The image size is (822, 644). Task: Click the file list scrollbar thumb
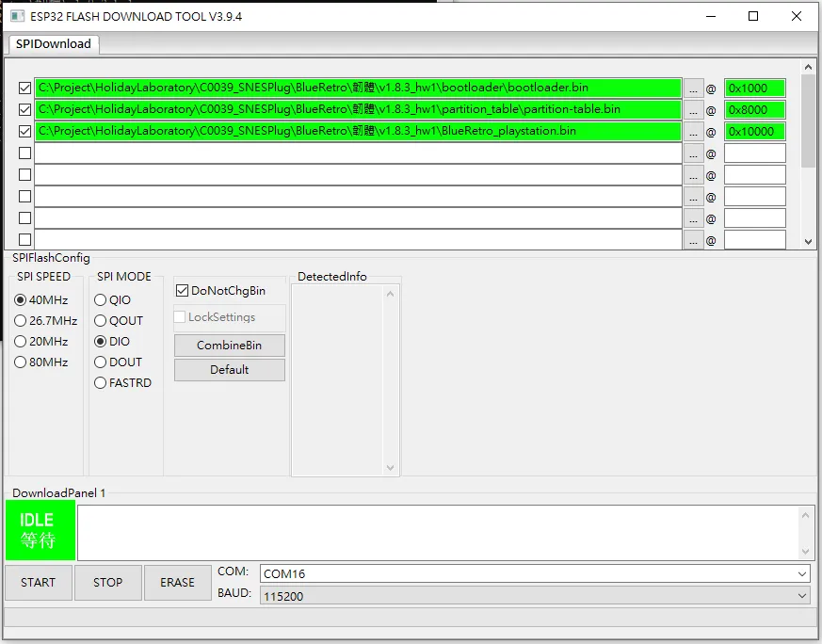pyautogui.click(x=808, y=121)
